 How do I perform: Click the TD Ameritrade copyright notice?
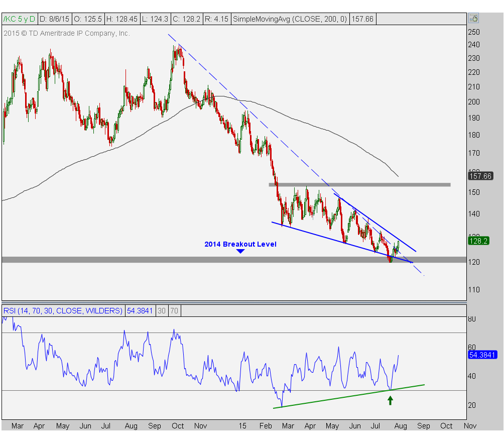(x=67, y=33)
